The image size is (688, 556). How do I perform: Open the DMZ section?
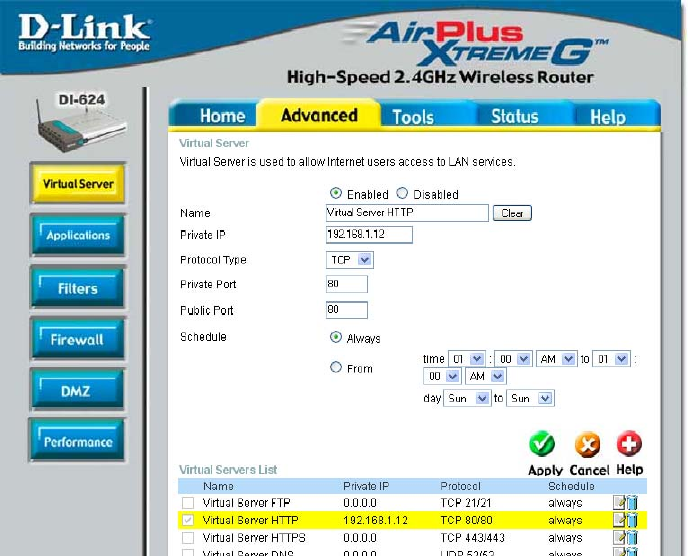point(78,390)
